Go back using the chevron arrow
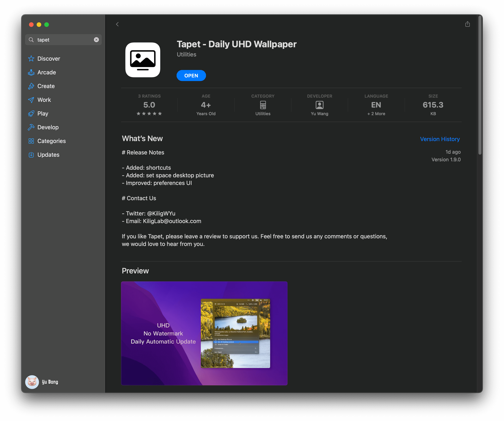The height and width of the screenshot is (421, 504). (117, 24)
